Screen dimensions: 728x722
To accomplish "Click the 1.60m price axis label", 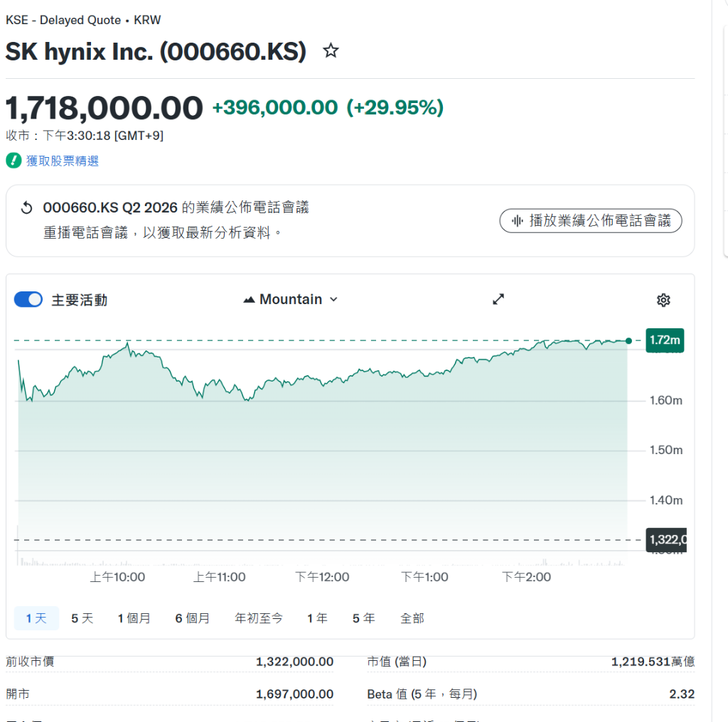I will [x=665, y=401].
